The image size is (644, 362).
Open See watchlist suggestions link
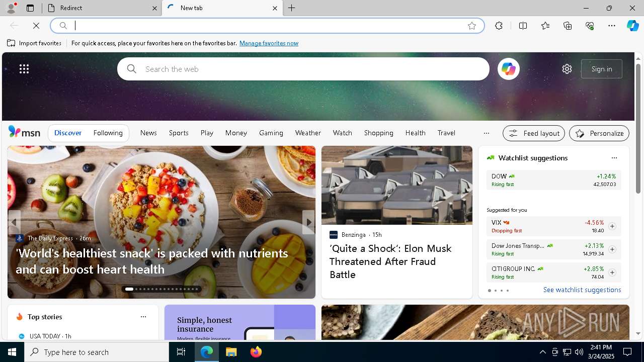pyautogui.click(x=582, y=290)
